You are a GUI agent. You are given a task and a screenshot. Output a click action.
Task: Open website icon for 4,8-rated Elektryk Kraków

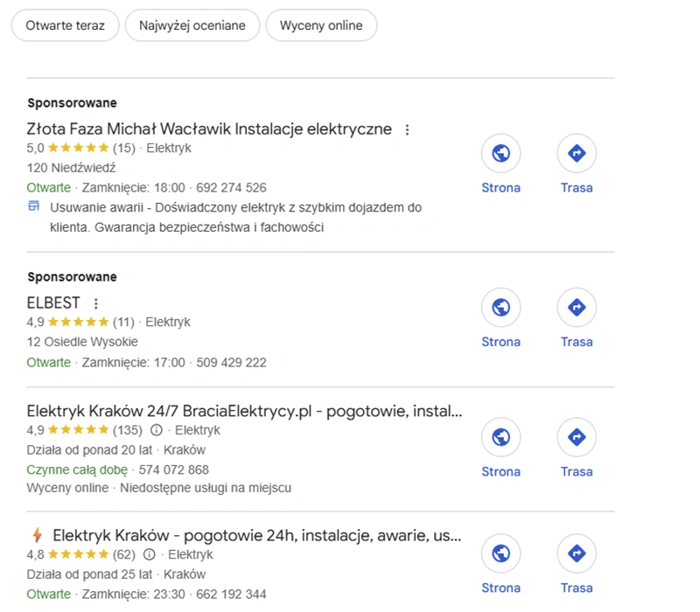[x=500, y=553]
